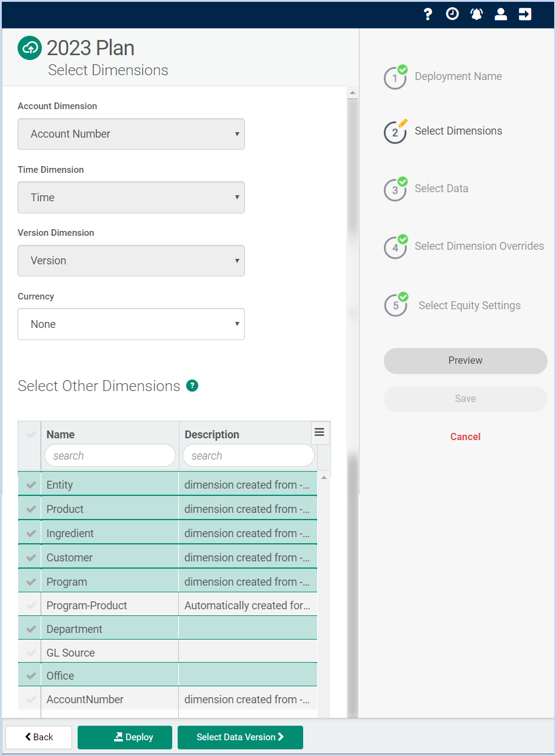
Task: Focus the Name column search field
Action: point(110,456)
